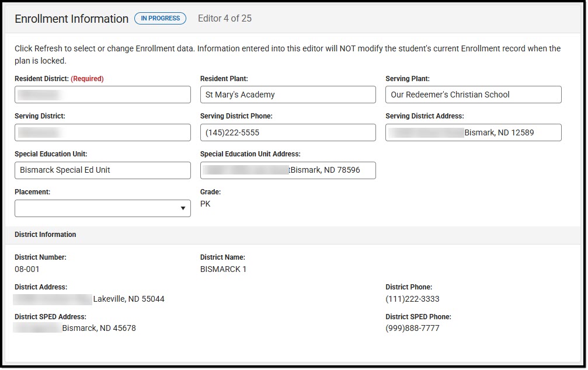588x370 pixels.
Task: Select the District Number 08-001 text
Action: click(x=25, y=269)
